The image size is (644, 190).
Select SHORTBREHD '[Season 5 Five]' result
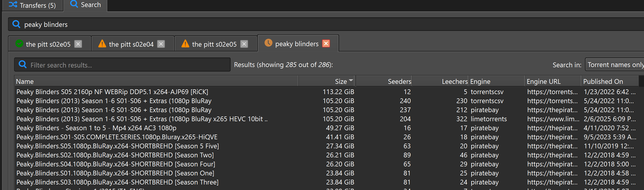tap(118, 146)
